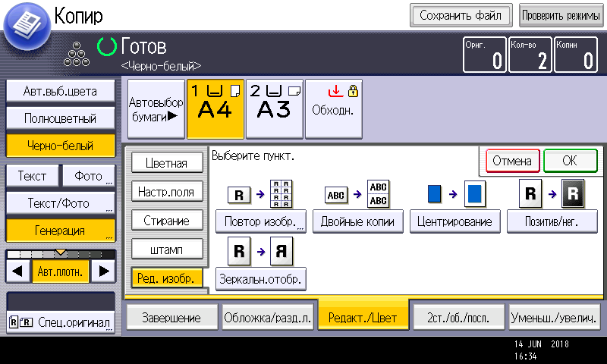The width and height of the screenshot is (607, 364).
Task: Click the double copies ABC illustration
Action: point(357,194)
